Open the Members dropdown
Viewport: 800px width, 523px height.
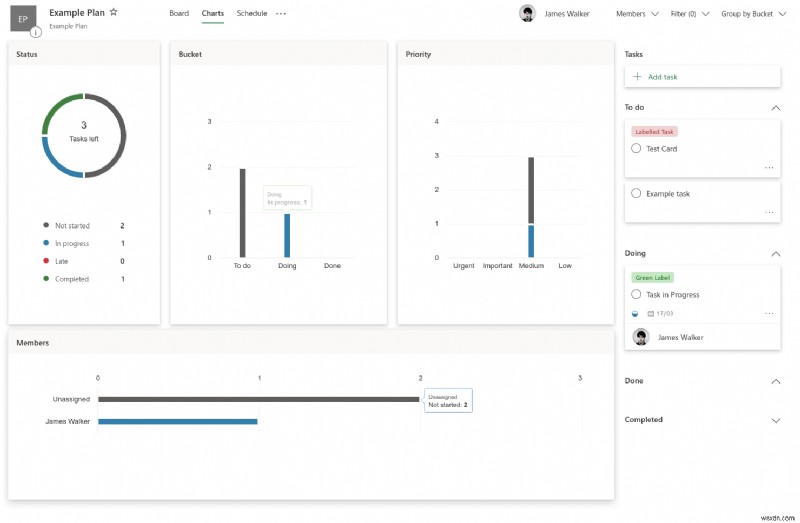point(637,14)
